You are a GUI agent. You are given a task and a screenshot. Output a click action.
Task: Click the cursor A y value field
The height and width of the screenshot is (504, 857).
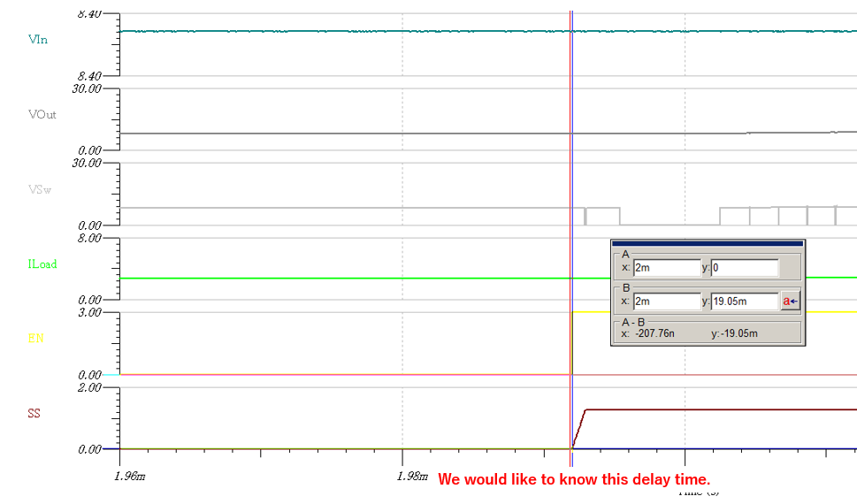point(745,268)
